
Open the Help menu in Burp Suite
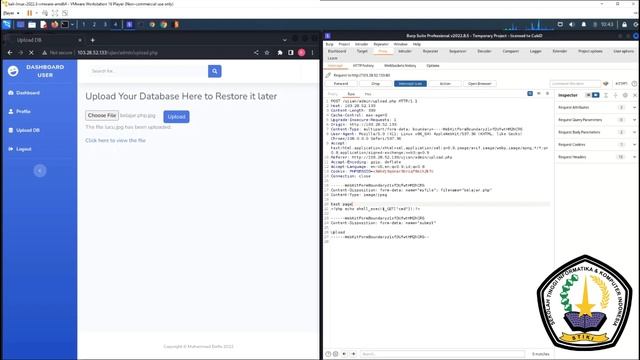pos(417,44)
